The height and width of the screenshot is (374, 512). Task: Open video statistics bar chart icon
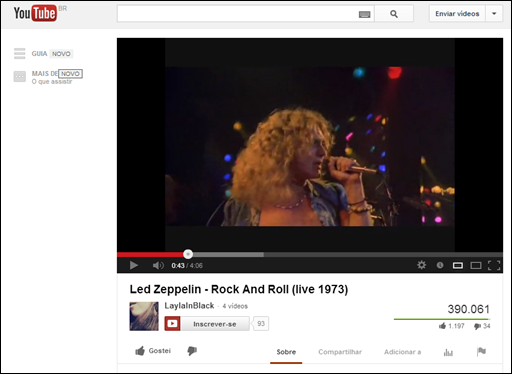point(448,352)
